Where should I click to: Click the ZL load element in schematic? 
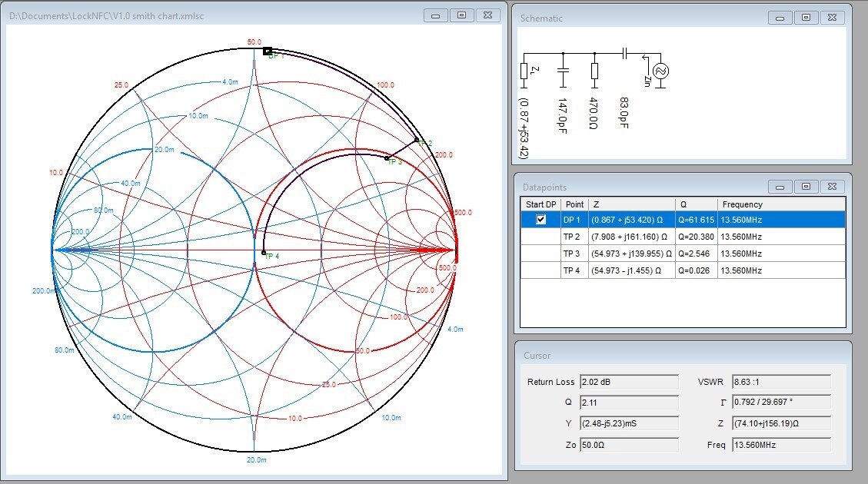coord(524,71)
